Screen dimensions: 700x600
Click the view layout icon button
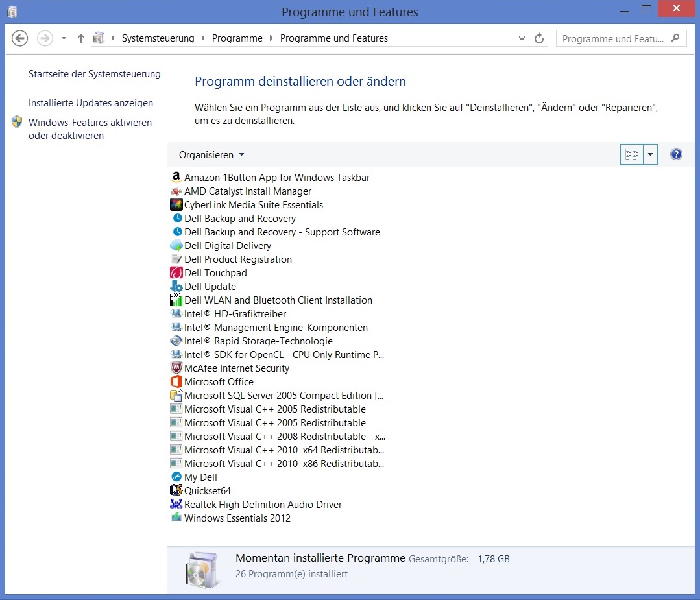coord(632,154)
